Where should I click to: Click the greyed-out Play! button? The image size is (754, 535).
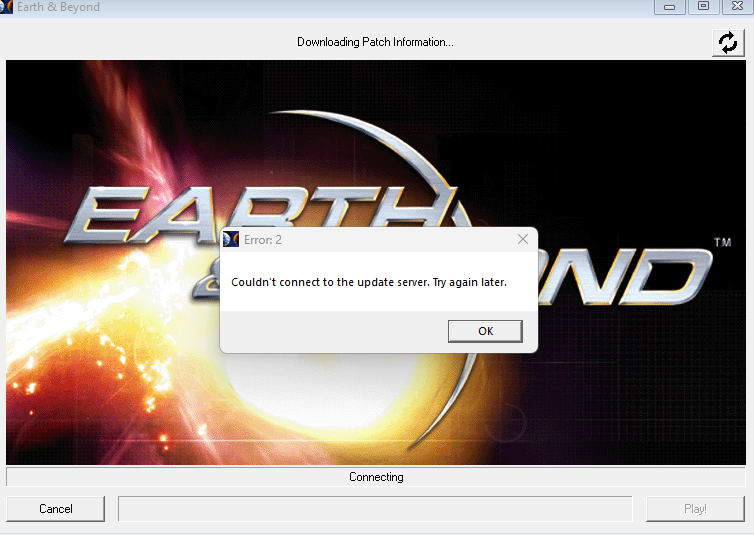click(x=695, y=509)
